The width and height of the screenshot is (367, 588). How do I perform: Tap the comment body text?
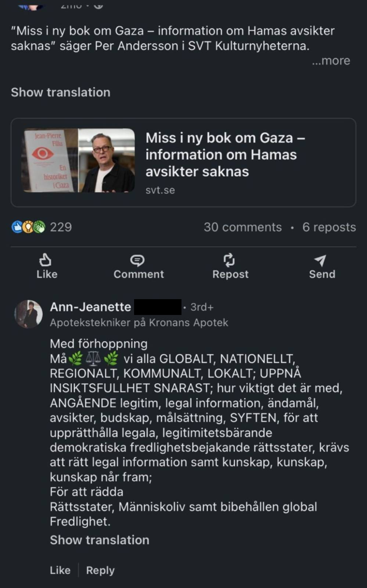point(198,433)
